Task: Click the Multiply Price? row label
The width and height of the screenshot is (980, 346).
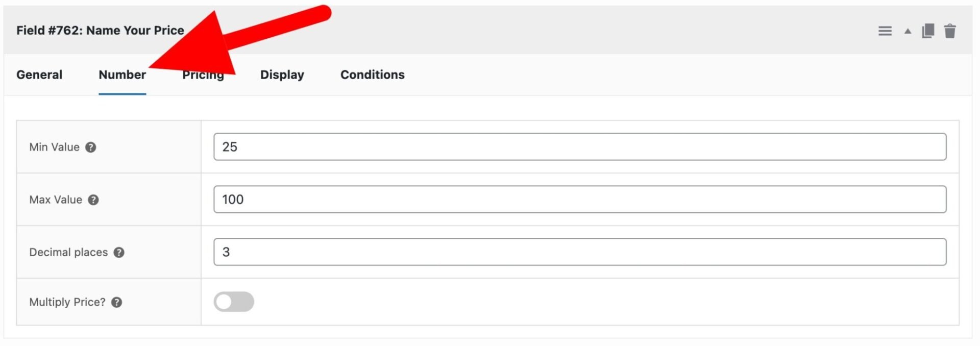Action: 67,302
